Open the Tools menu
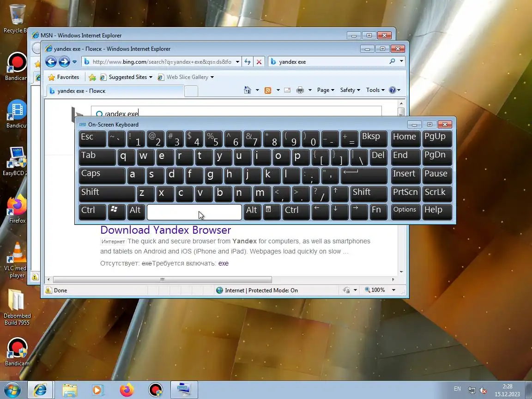 375,90
